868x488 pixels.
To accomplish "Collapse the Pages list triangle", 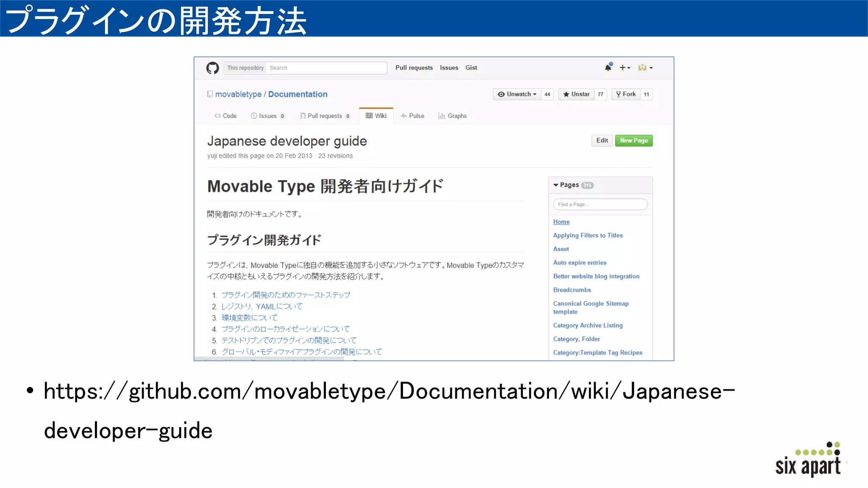I will tap(556, 185).
